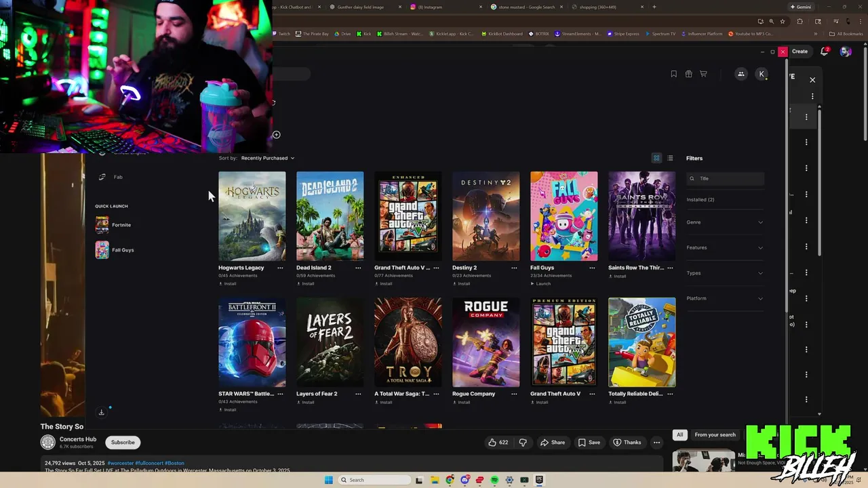Open File Explorer from the taskbar
The height and width of the screenshot is (488, 868).
(435, 480)
